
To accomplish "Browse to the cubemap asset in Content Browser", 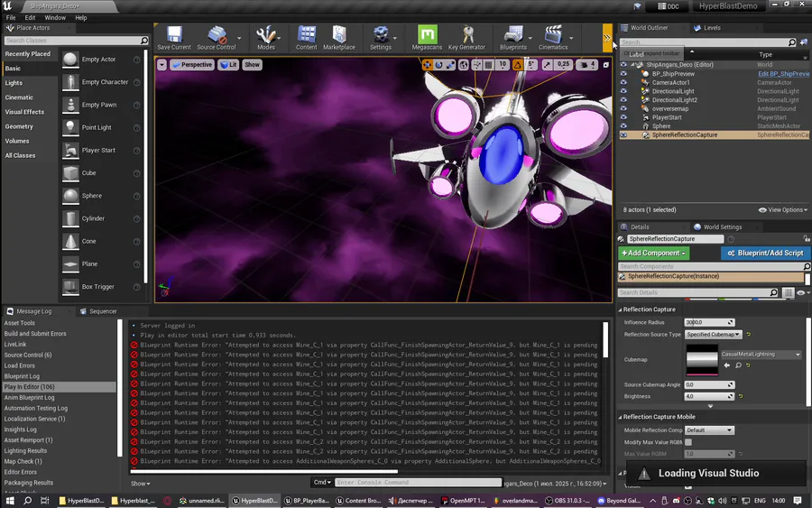I will click(x=738, y=365).
